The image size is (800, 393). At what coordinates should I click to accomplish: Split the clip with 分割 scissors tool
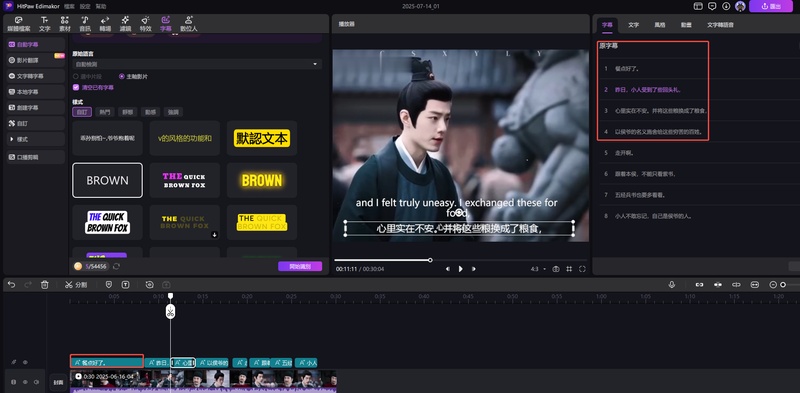pos(76,284)
